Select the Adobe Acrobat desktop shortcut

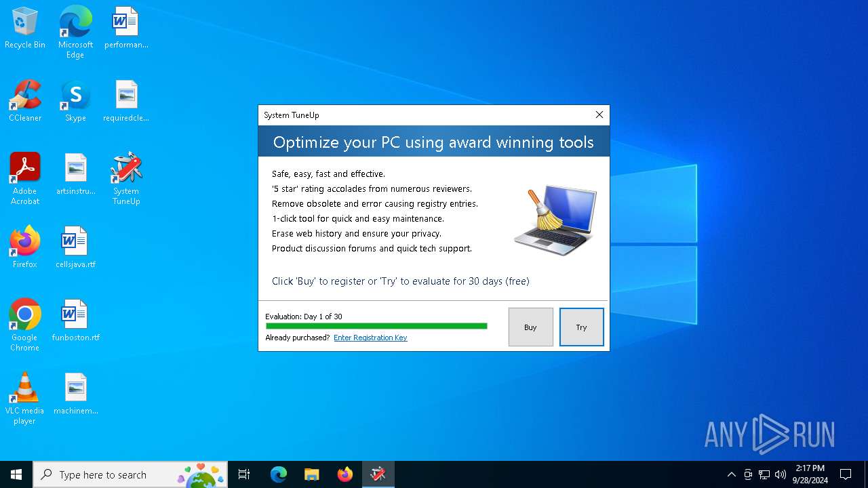coord(25,179)
